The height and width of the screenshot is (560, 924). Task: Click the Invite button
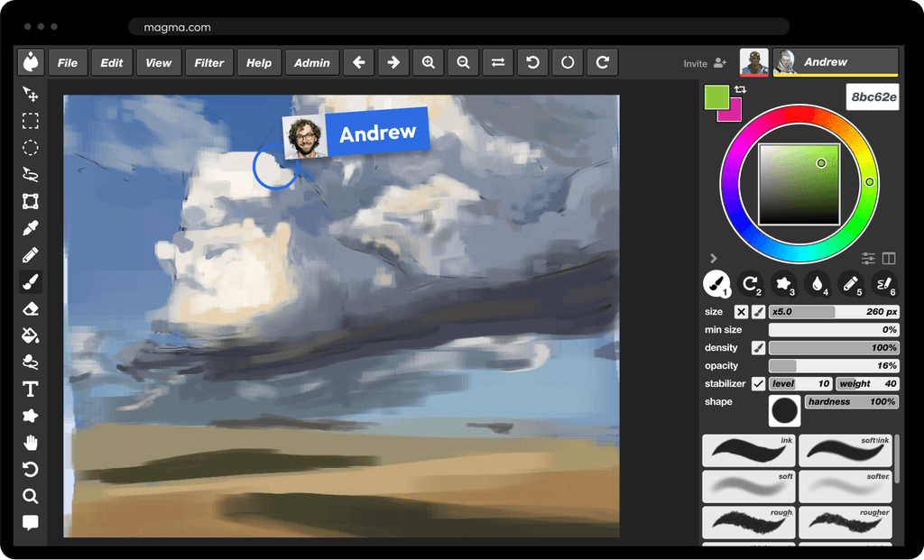[704, 63]
